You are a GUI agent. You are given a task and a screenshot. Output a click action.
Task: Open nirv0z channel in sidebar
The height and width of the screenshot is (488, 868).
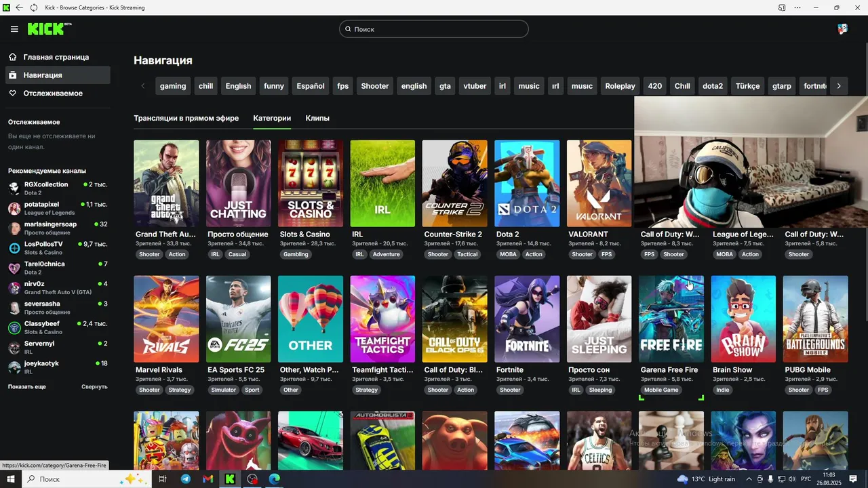58,288
